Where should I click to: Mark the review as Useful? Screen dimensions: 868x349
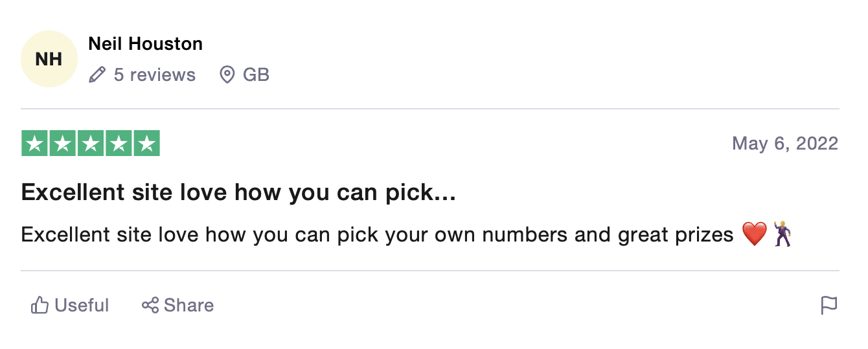(82, 306)
